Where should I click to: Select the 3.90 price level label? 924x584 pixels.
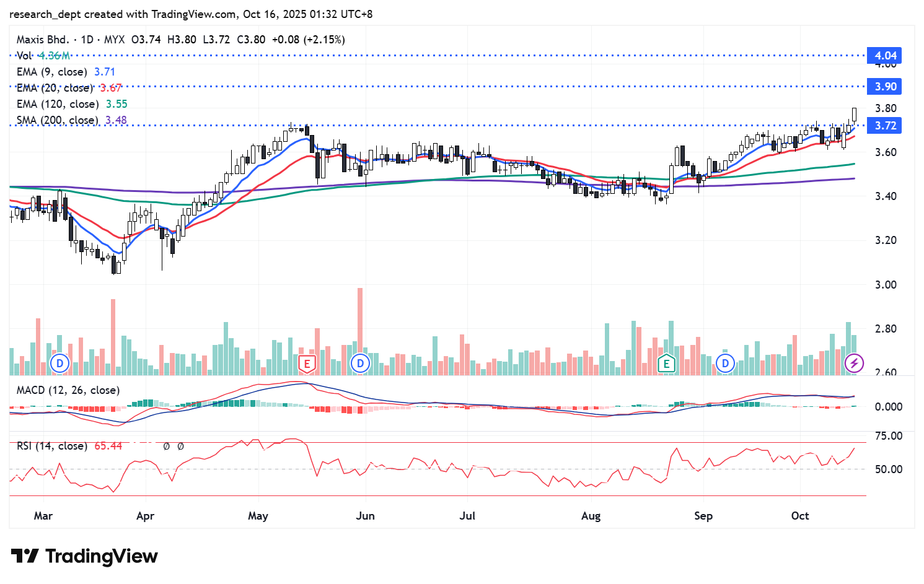pos(885,87)
